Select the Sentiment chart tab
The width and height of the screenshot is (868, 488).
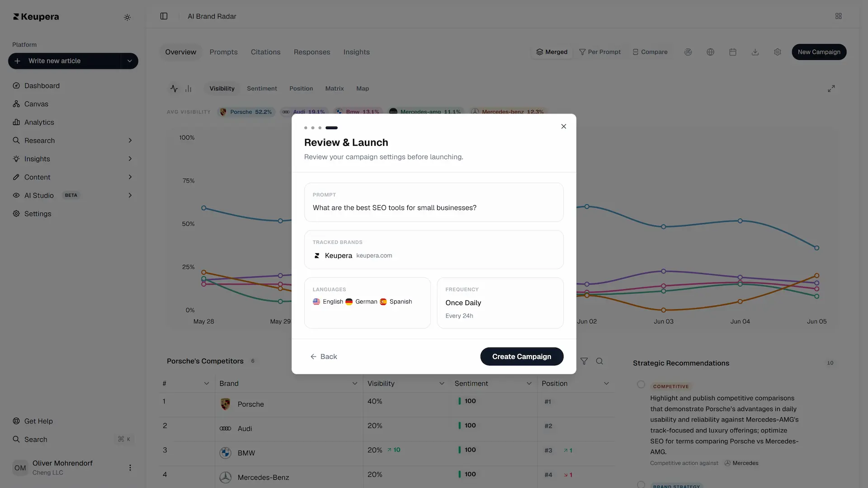(x=262, y=89)
